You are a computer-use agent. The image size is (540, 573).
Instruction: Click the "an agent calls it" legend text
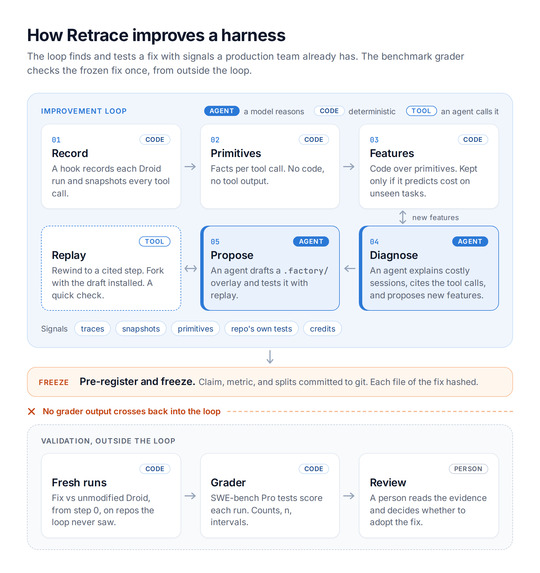tap(469, 111)
